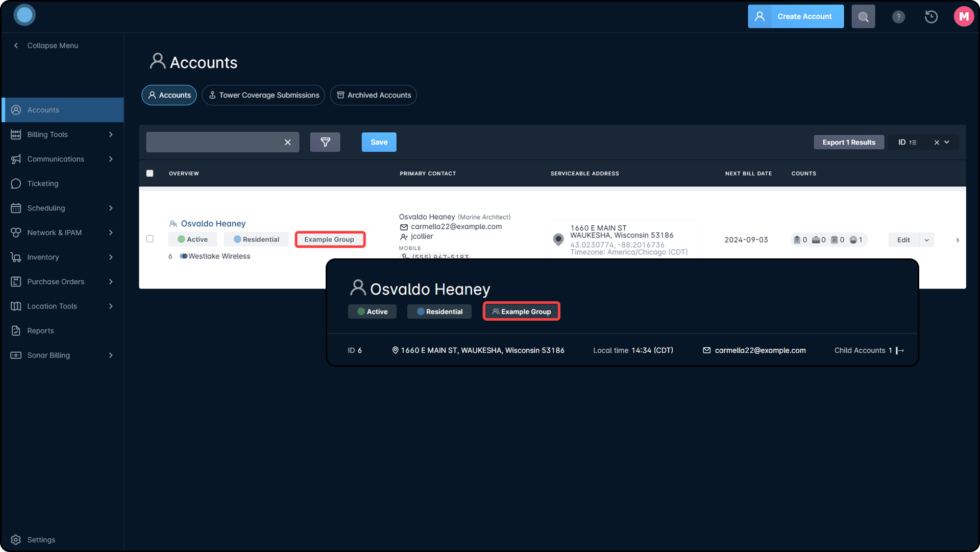The width and height of the screenshot is (980, 552).
Task: Click the map pin next to 1660 E MAIN ST
Action: click(558, 239)
